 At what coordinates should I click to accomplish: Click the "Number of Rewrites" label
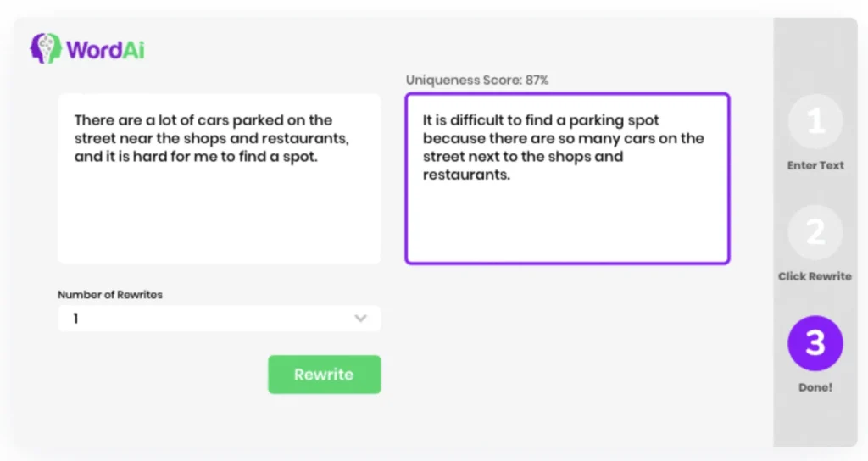tap(109, 295)
